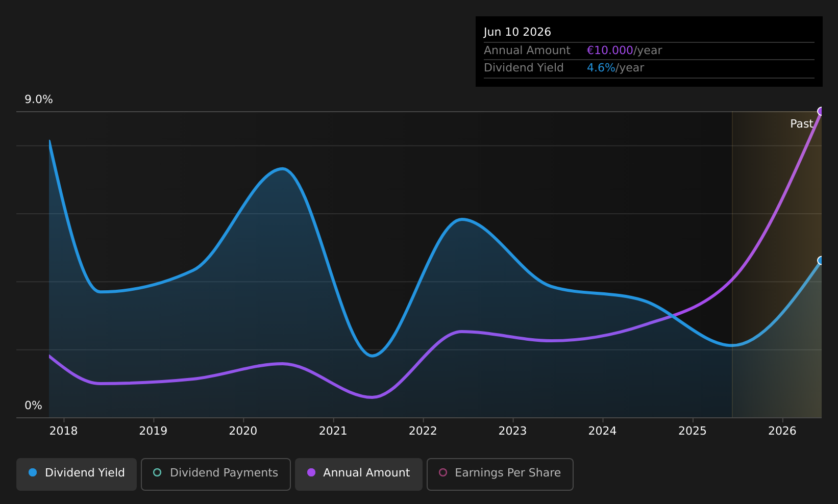Click the Past label on chart
The image size is (838, 504).
point(802,124)
